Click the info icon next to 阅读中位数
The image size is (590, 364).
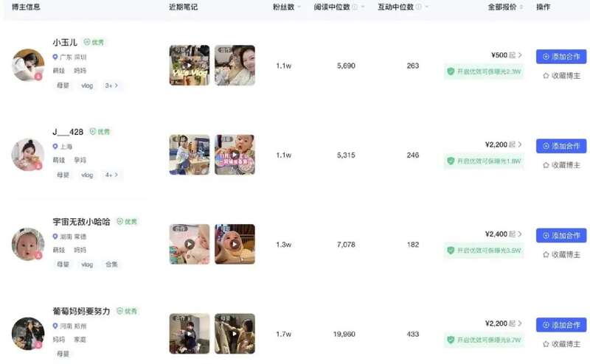pos(355,7)
